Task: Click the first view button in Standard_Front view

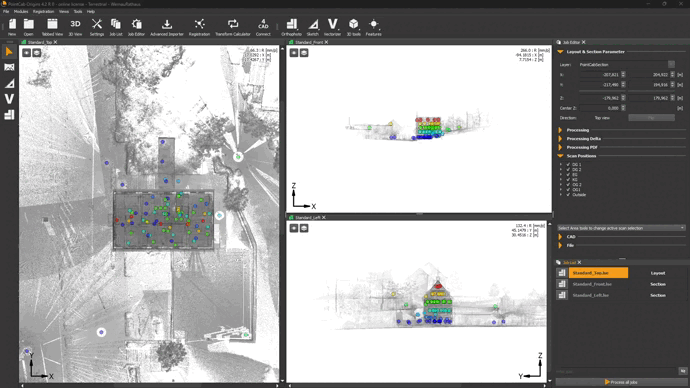Action: 294,53
